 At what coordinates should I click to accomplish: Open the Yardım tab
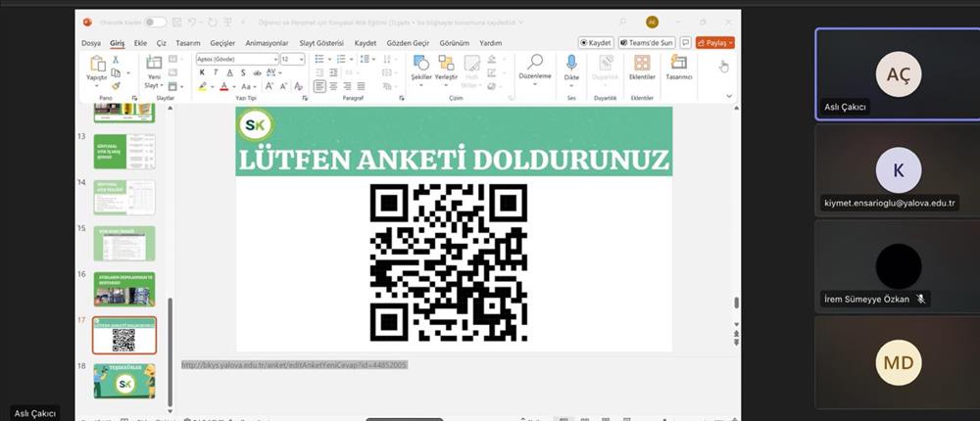(491, 43)
